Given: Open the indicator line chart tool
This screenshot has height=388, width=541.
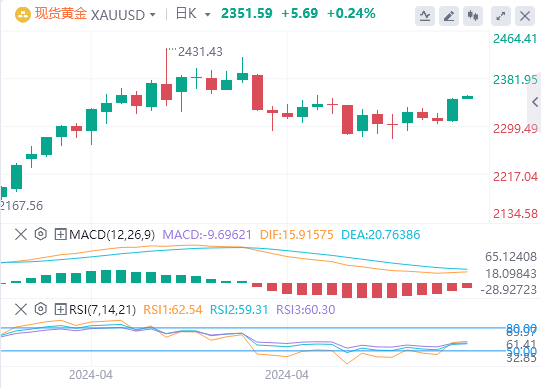Looking at the screenshot, I should click(425, 16).
